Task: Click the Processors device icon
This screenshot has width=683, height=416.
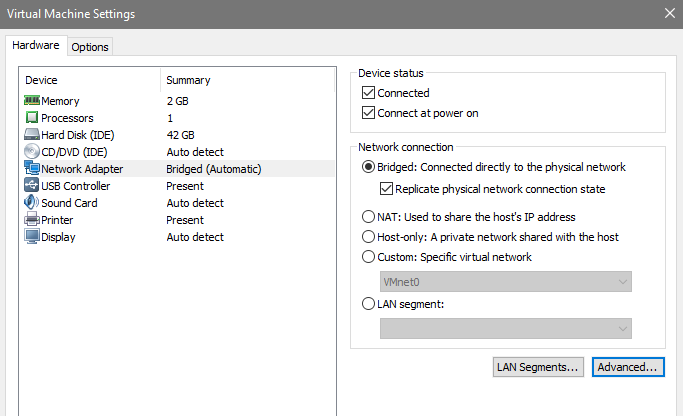Action: [x=31, y=118]
